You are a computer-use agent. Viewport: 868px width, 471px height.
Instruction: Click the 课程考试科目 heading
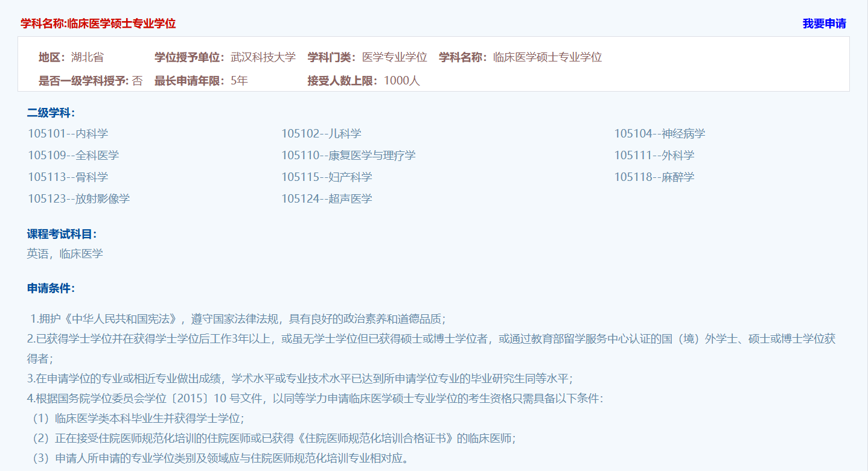click(62, 235)
